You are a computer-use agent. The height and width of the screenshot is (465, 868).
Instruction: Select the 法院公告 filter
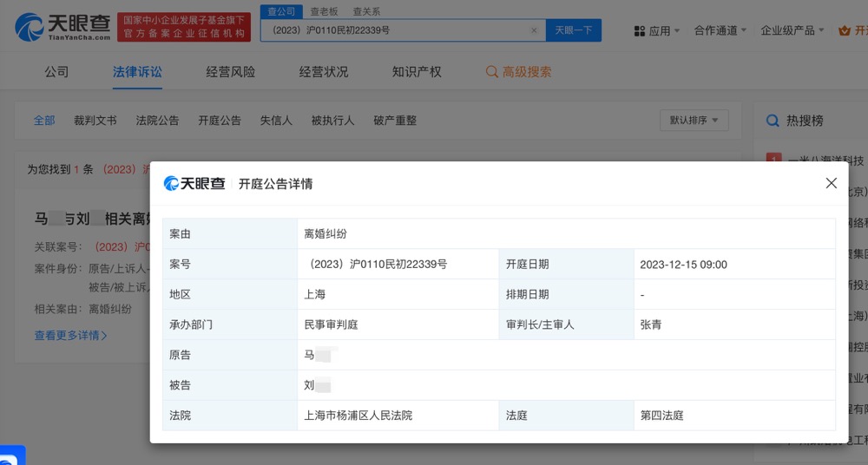point(157,121)
